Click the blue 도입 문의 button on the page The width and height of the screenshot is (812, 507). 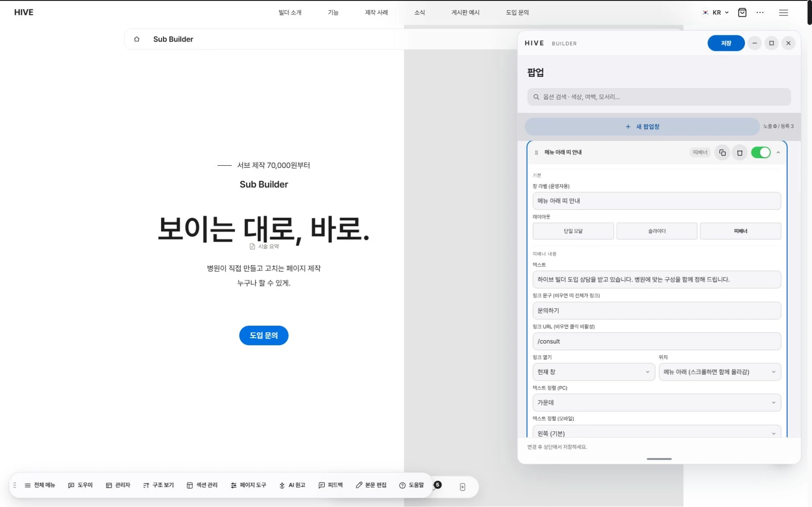[x=264, y=335]
